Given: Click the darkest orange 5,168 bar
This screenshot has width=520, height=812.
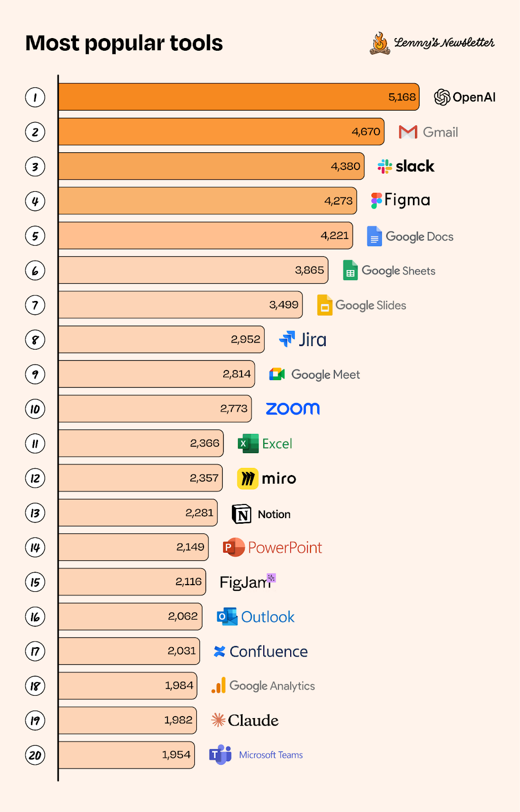Looking at the screenshot, I should pos(238,97).
